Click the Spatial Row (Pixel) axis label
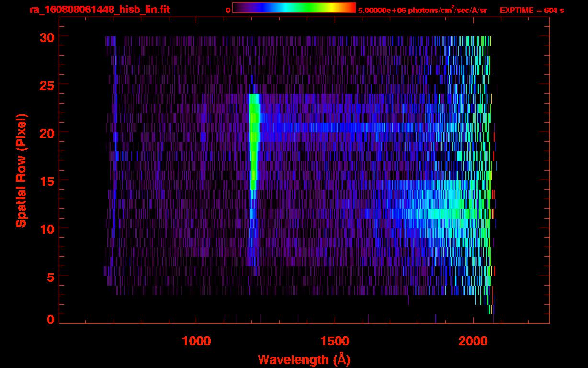The image size is (588, 368). (x=22, y=170)
